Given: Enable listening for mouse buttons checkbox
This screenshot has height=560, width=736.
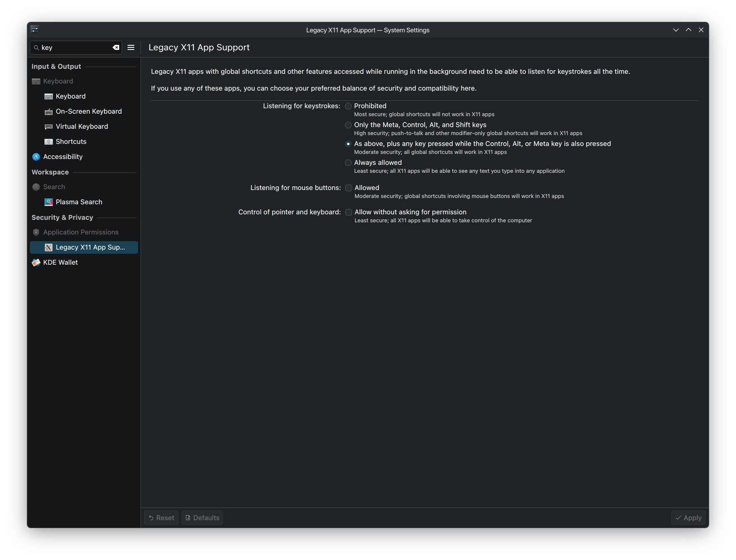Looking at the screenshot, I should [349, 188].
